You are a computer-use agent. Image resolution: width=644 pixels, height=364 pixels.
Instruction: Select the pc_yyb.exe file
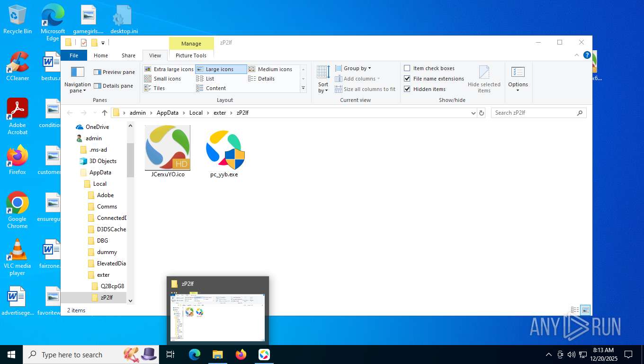tap(224, 152)
